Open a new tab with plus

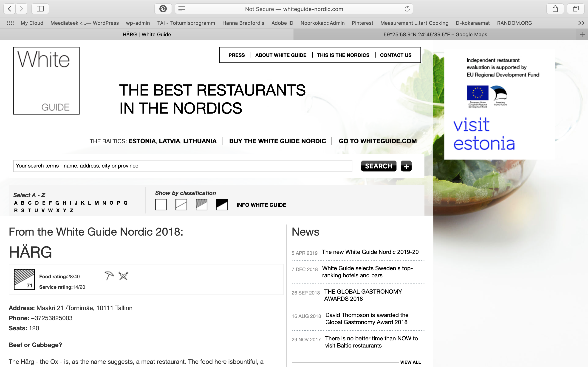click(x=582, y=35)
